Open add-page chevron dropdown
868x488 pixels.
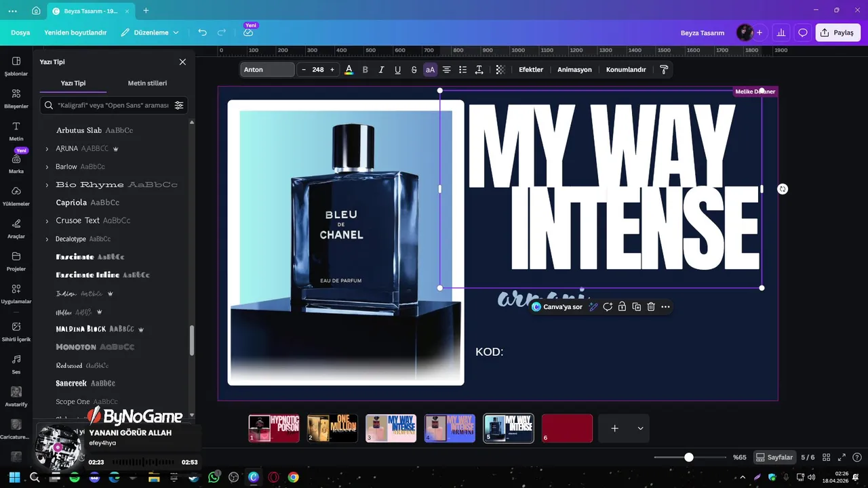coord(640,428)
